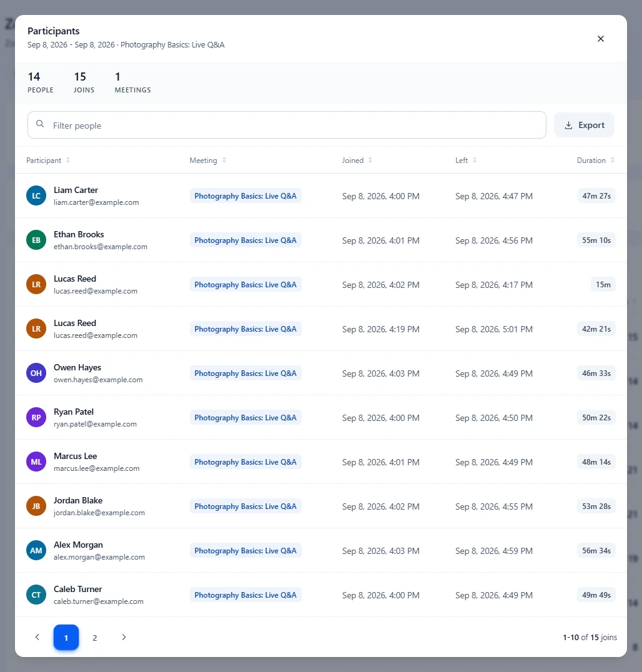Click the 1 Meetings stat
The image size is (642, 672).
[x=132, y=82]
